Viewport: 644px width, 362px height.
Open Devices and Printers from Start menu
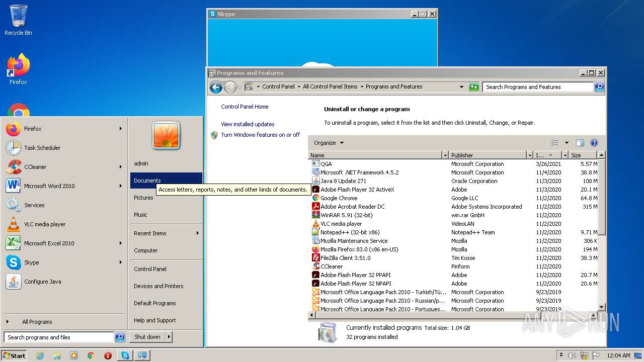pyautogui.click(x=166, y=286)
